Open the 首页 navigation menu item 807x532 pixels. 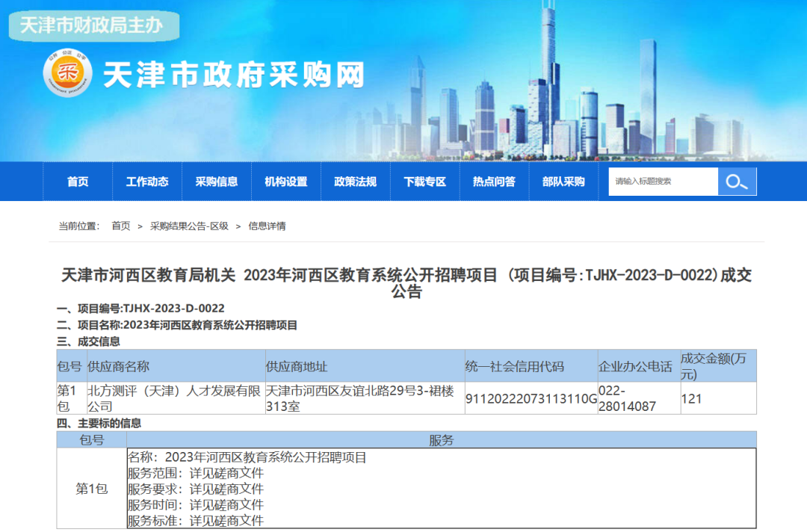point(78,182)
